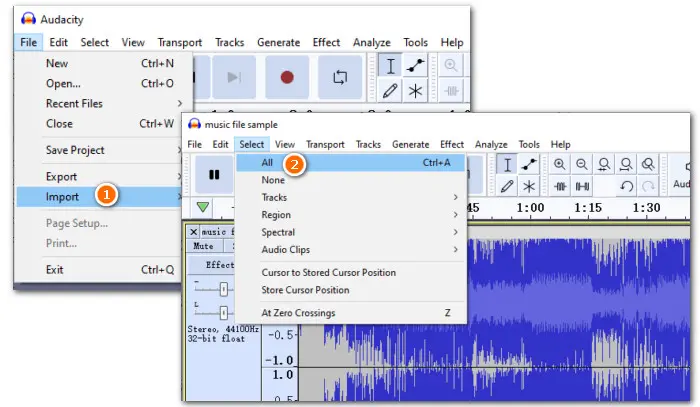
Task: Open the Transport menu in music file sample
Action: tap(325, 144)
